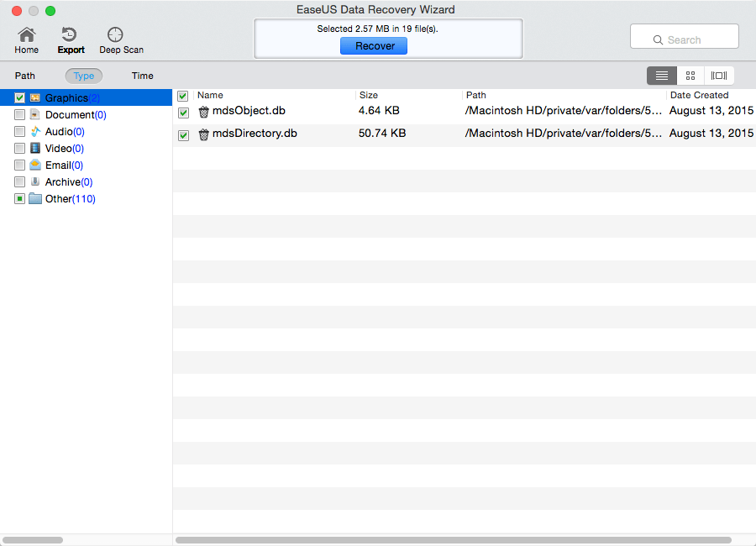The height and width of the screenshot is (546, 756).
Task: Sort by Date Created column header
Action: pos(699,95)
